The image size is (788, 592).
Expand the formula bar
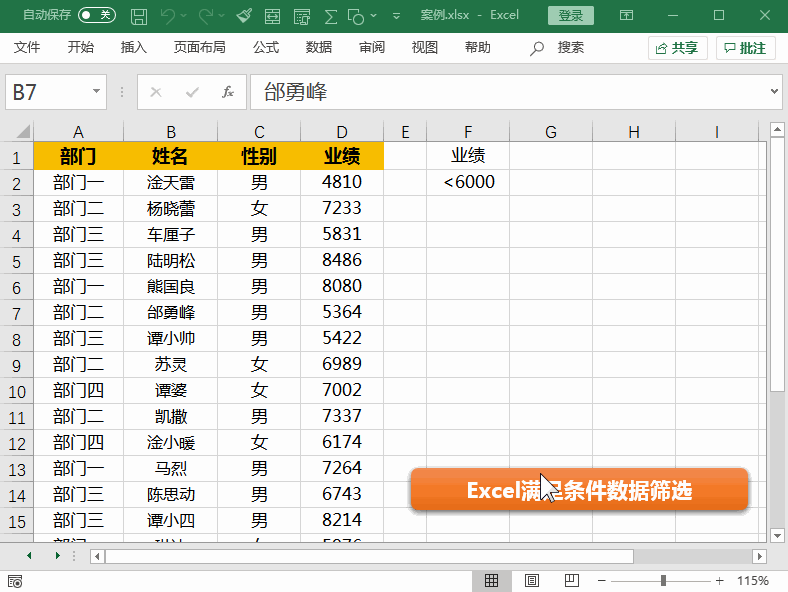[x=775, y=92]
